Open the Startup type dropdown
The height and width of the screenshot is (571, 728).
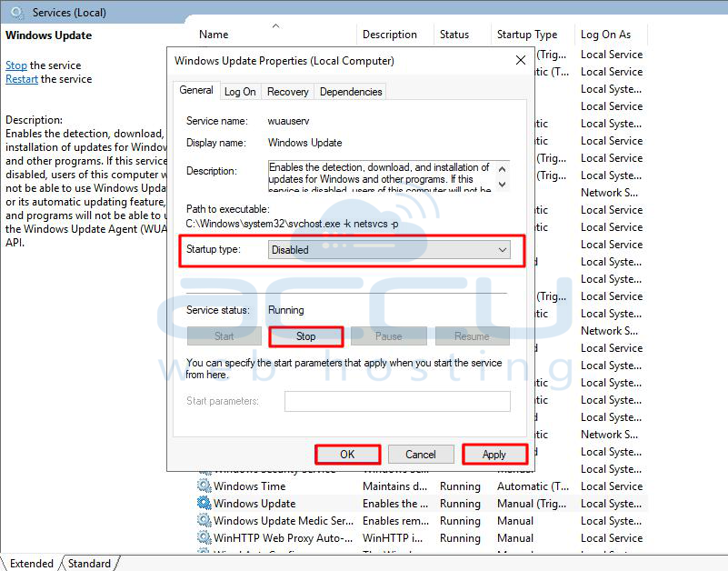pyautogui.click(x=389, y=250)
